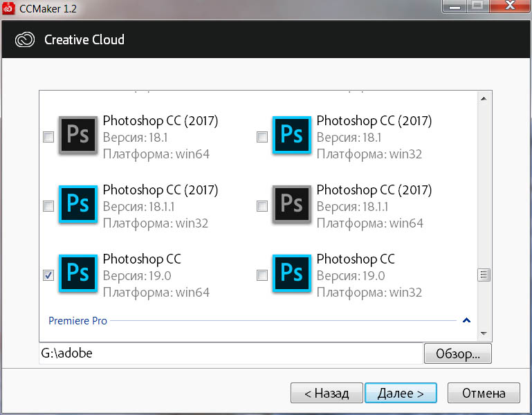Click scrollbar up arrow in product list
The width and height of the screenshot is (532, 415).
[484, 98]
